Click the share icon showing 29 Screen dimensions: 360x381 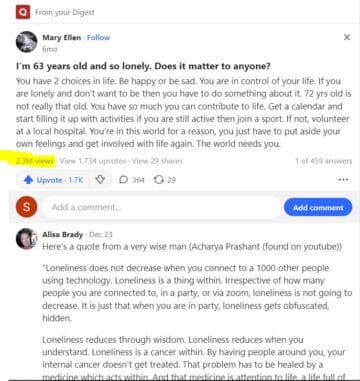click(165, 180)
